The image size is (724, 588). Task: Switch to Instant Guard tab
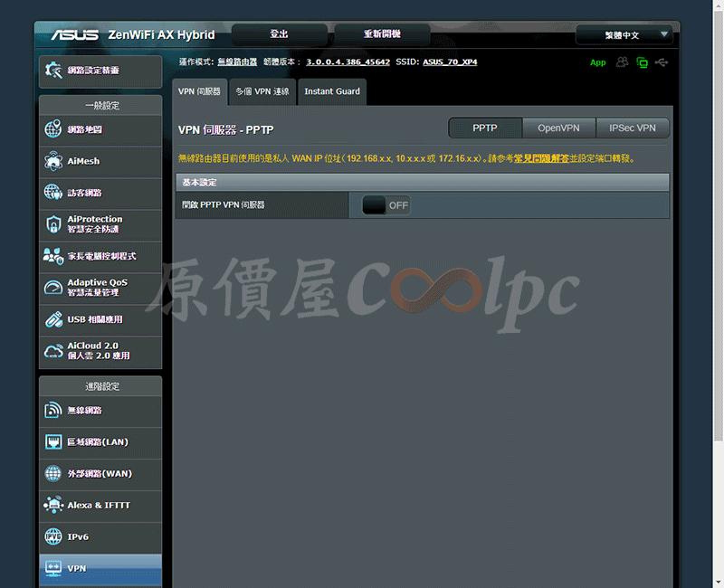tap(332, 91)
